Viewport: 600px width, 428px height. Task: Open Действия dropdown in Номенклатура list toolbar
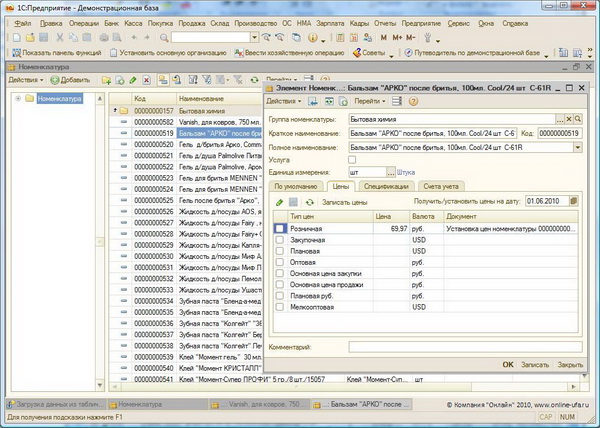[x=26, y=80]
